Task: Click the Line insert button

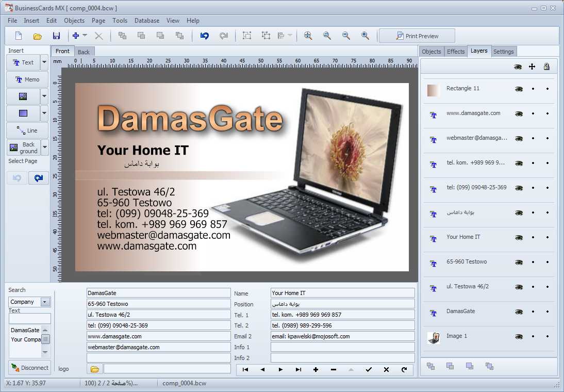Action: (27, 130)
